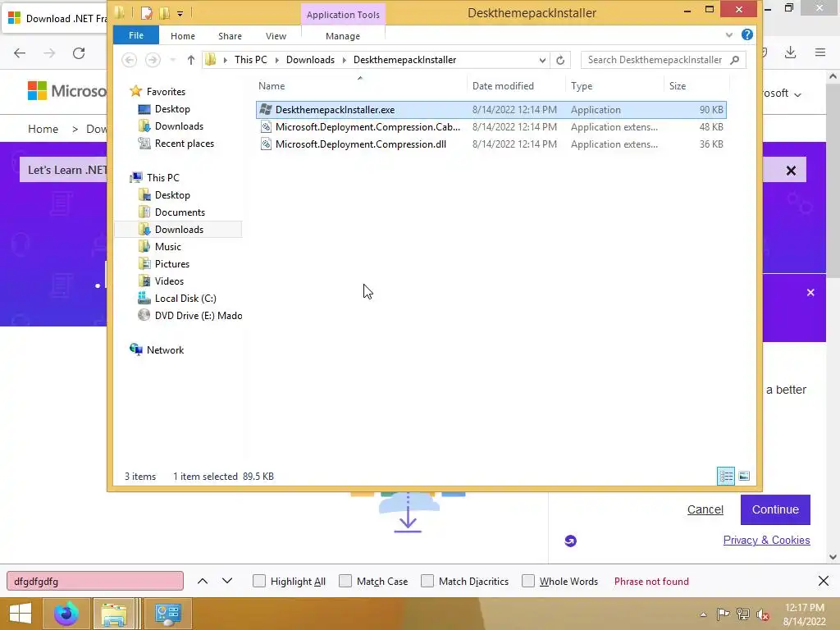Select Downloads under This PC

click(178, 230)
